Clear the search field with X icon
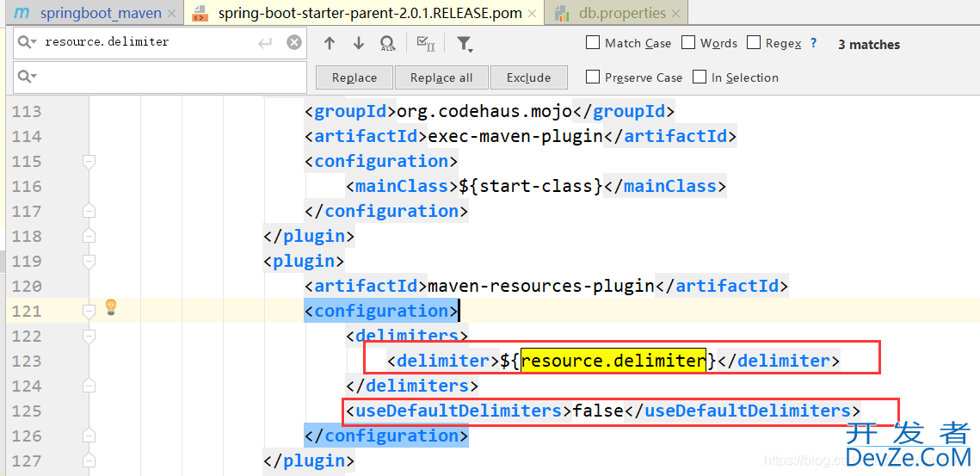 [293, 42]
